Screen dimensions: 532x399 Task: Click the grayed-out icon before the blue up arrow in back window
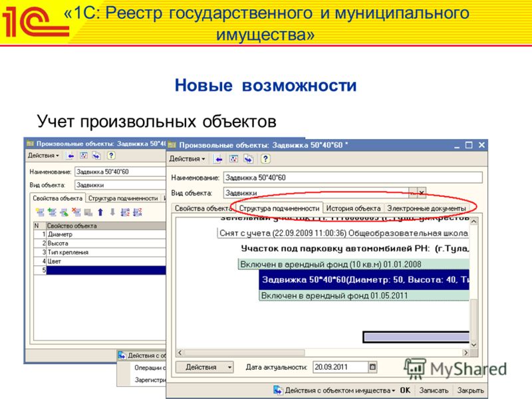pyautogui.click(x=88, y=212)
